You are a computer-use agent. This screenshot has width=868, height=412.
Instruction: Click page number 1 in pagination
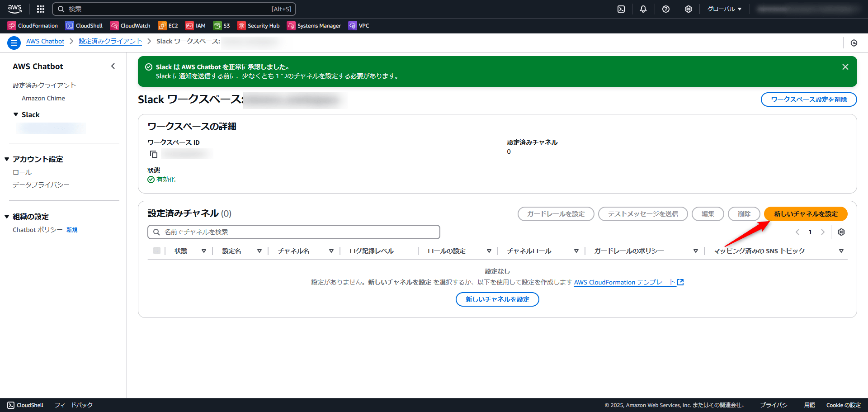click(810, 232)
